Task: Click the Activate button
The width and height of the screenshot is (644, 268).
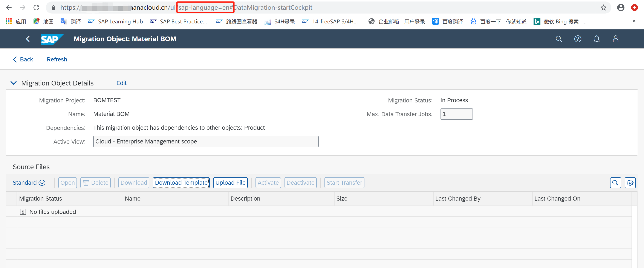Action: pyautogui.click(x=267, y=183)
